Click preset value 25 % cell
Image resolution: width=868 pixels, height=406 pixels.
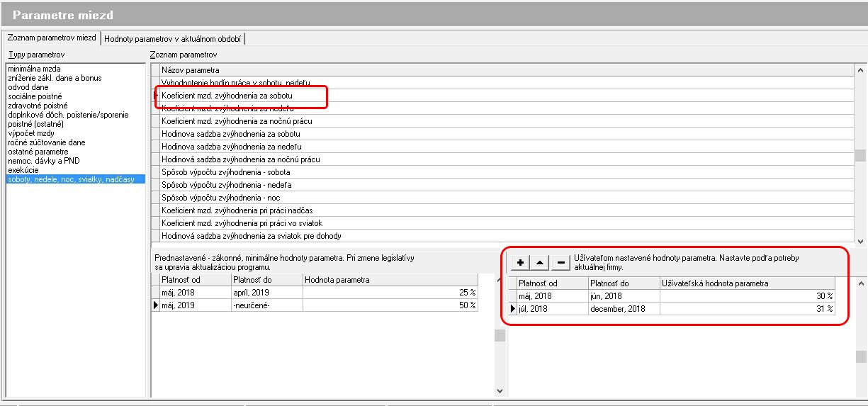390,292
